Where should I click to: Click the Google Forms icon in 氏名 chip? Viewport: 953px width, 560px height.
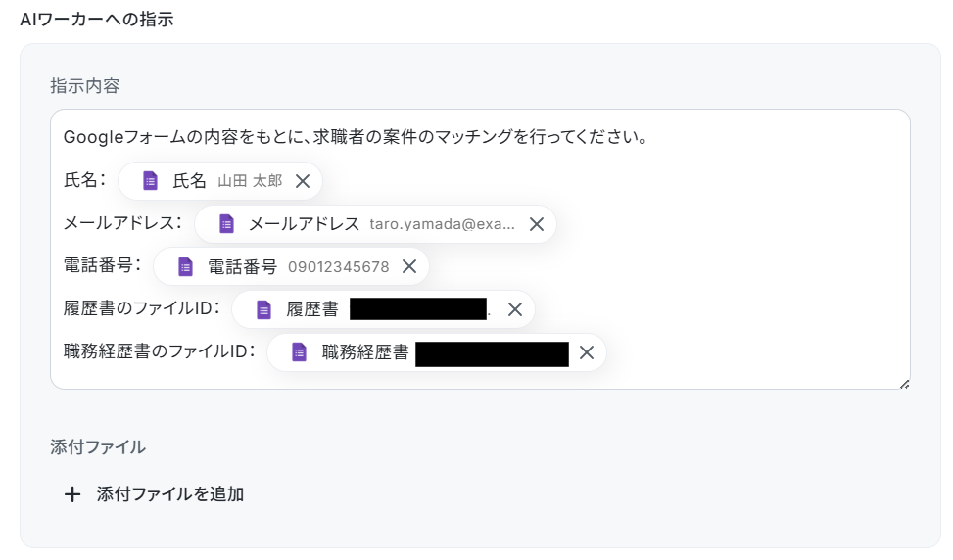point(150,181)
